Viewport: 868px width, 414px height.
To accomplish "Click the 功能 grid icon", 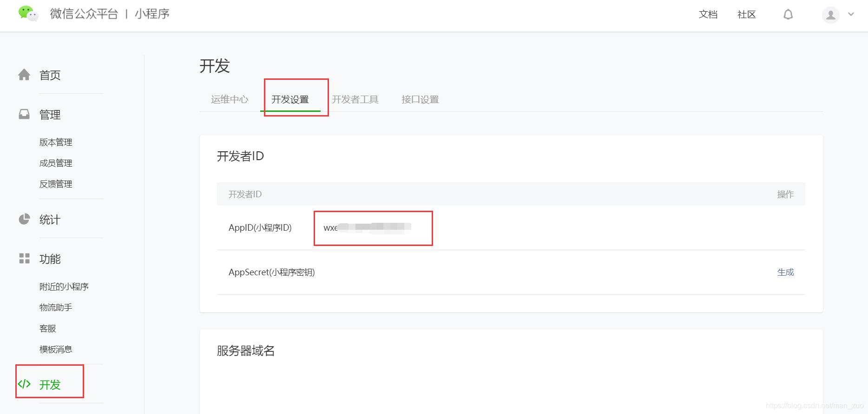I will tap(24, 259).
